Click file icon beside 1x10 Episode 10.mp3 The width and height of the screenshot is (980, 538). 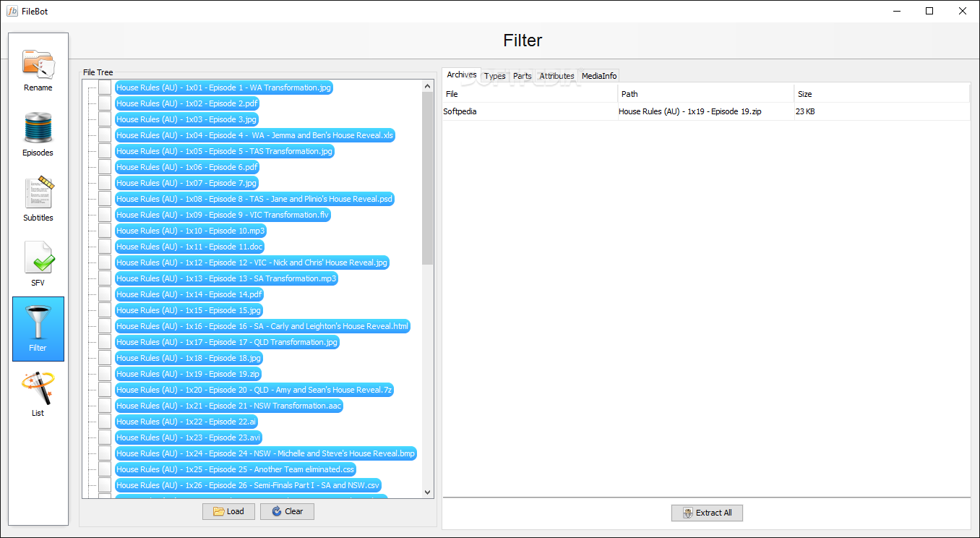pos(105,231)
